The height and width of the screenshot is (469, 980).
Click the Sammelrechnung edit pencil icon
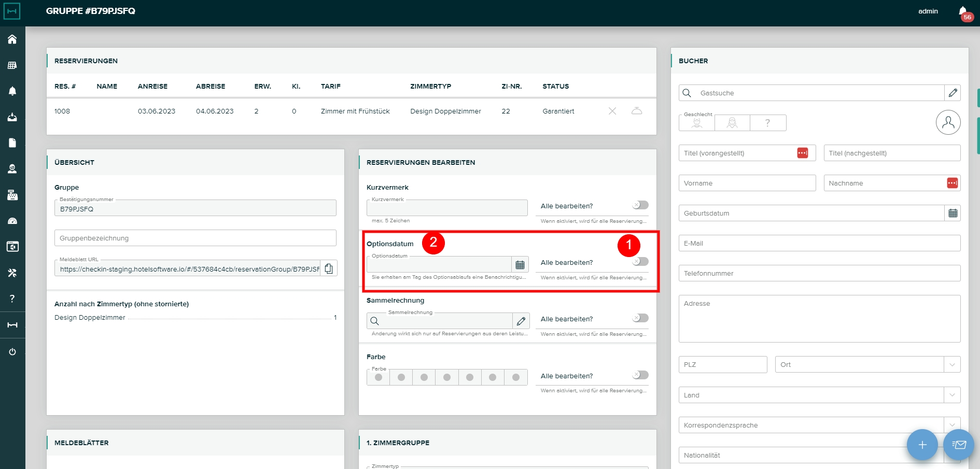pyautogui.click(x=521, y=321)
